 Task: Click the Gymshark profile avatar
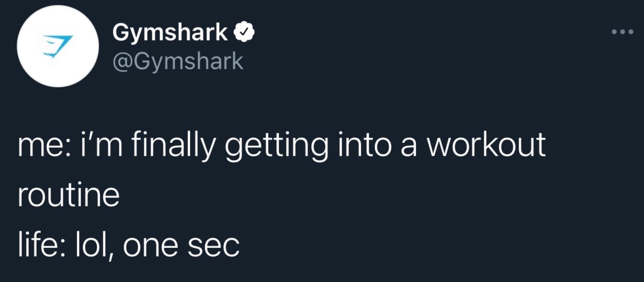(x=58, y=47)
